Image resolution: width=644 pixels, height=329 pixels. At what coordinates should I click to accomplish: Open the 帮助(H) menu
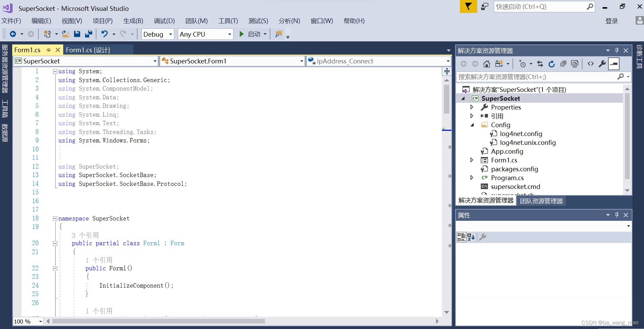pyautogui.click(x=354, y=21)
